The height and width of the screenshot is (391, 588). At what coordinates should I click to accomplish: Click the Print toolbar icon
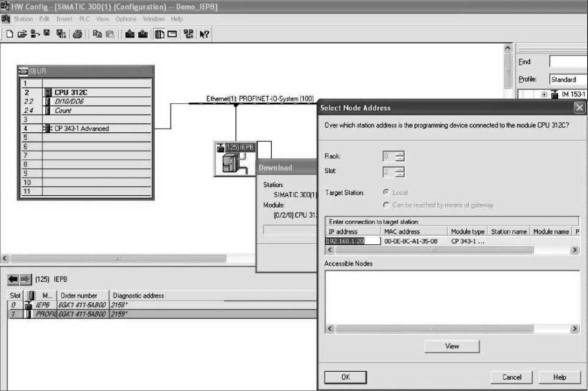77,34
